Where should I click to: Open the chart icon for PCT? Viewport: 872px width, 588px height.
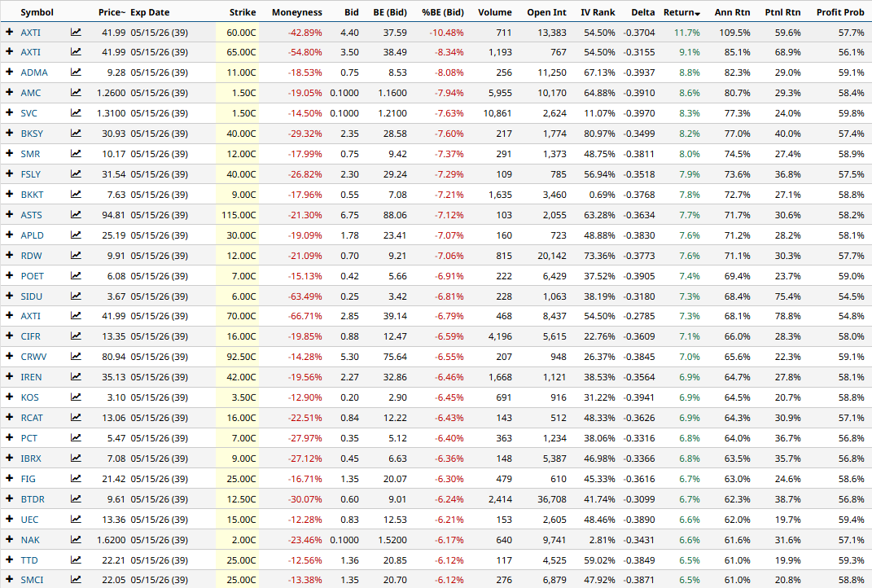pyautogui.click(x=76, y=438)
